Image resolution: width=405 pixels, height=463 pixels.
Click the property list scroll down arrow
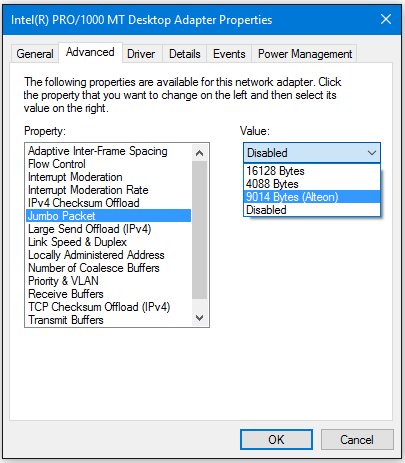click(200, 318)
